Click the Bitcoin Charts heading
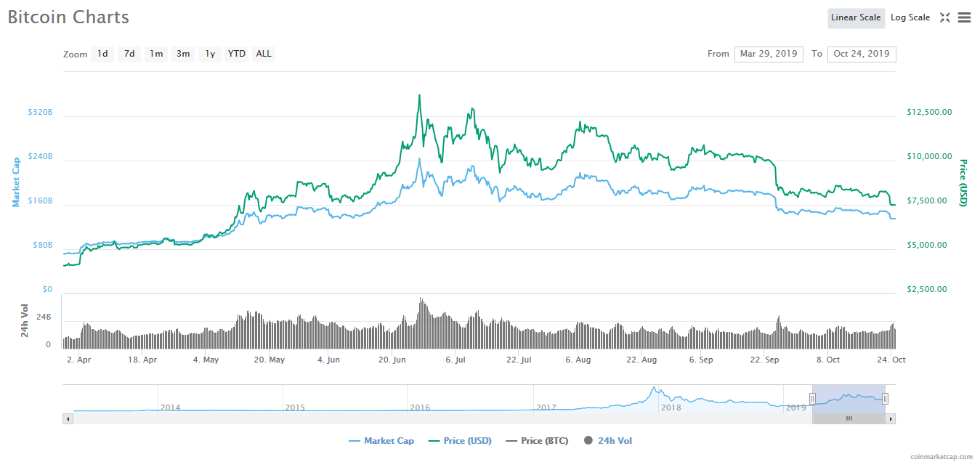980x462 pixels. [x=68, y=17]
